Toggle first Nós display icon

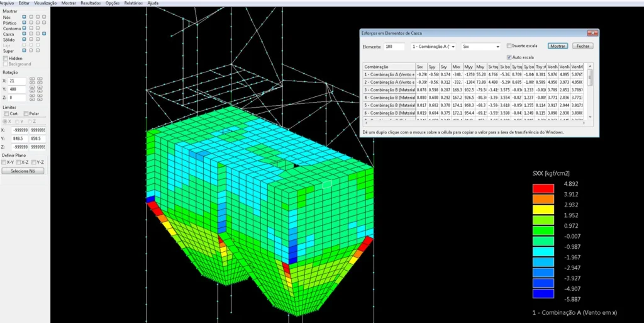(24, 16)
